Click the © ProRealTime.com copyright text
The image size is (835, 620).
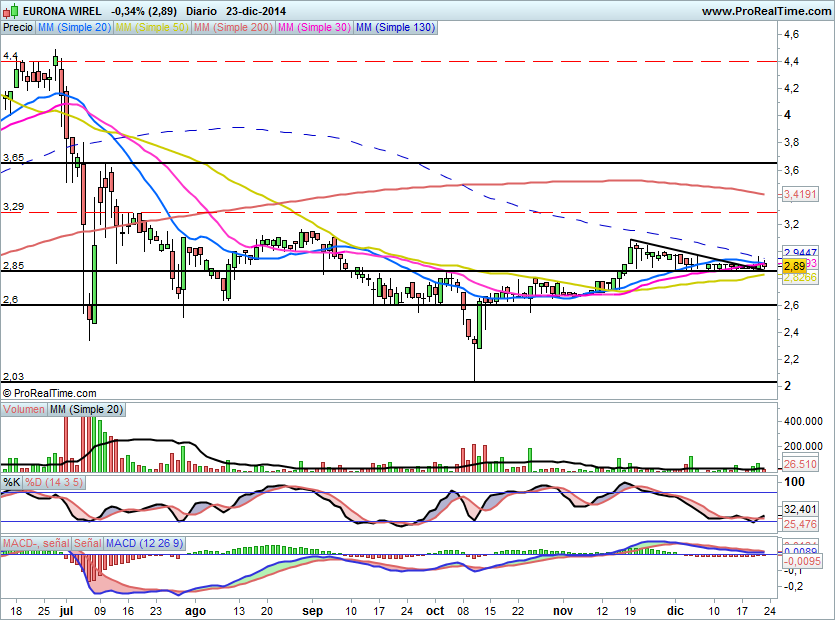(x=50, y=394)
